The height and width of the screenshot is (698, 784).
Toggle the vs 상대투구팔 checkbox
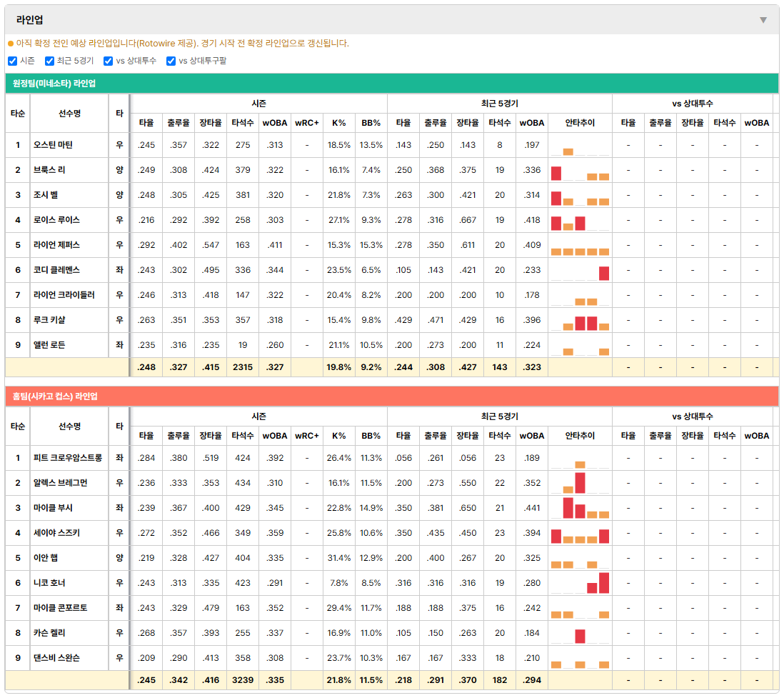tap(171, 61)
